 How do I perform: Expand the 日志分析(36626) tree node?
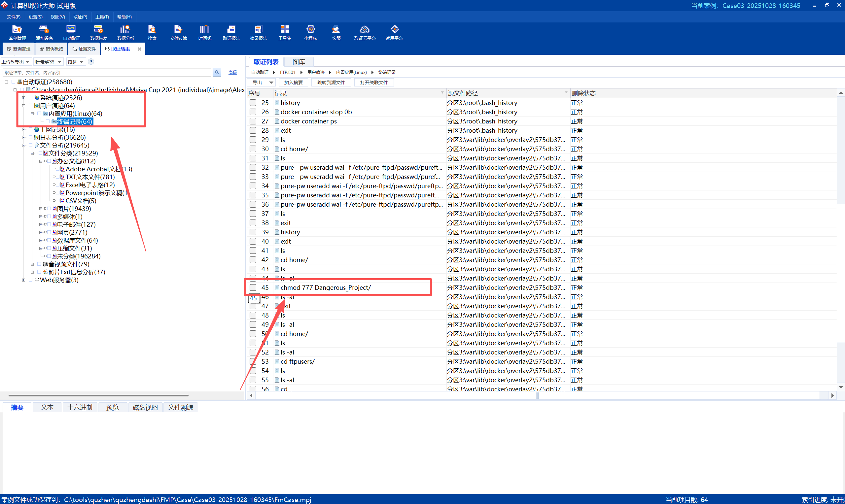(23, 138)
